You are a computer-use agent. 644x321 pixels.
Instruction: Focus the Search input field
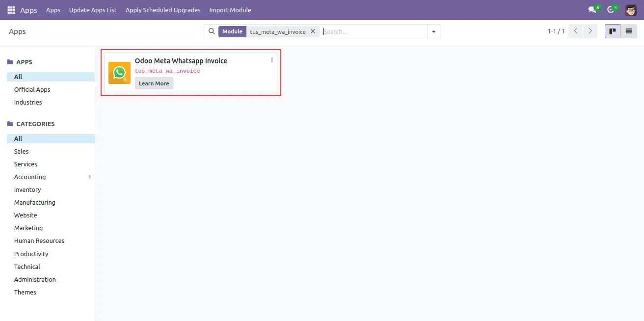tap(374, 31)
